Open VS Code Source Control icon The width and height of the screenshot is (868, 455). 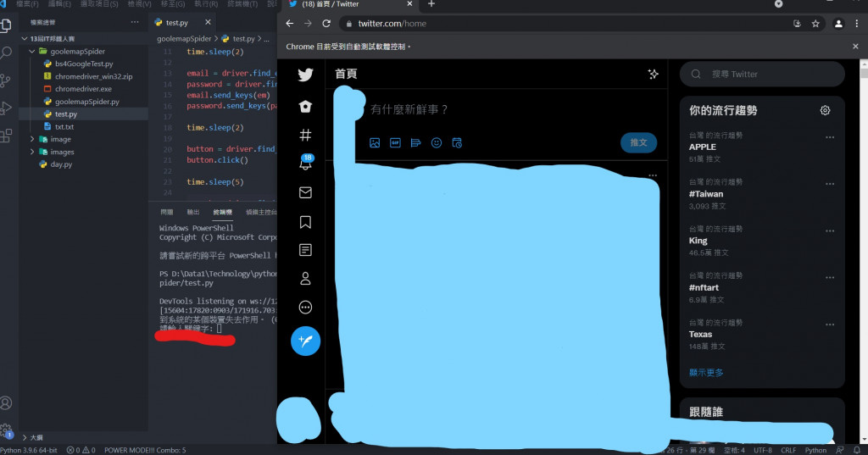(x=6, y=80)
